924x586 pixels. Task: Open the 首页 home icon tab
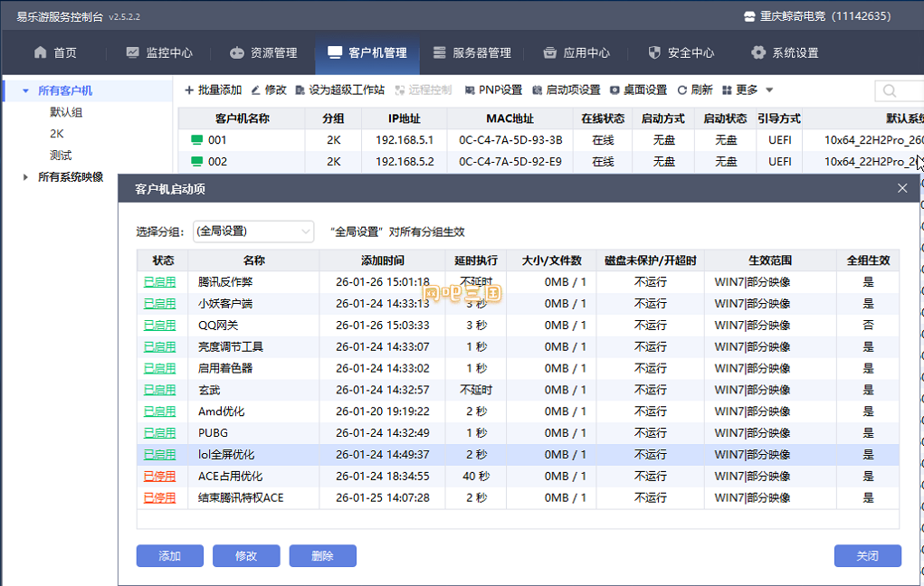(x=40, y=52)
